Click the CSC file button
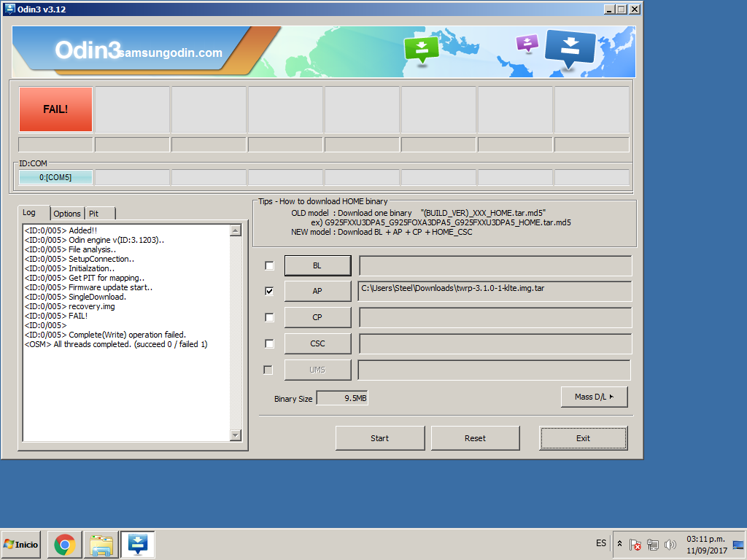Viewport: 747px width, 560px height. [318, 343]
